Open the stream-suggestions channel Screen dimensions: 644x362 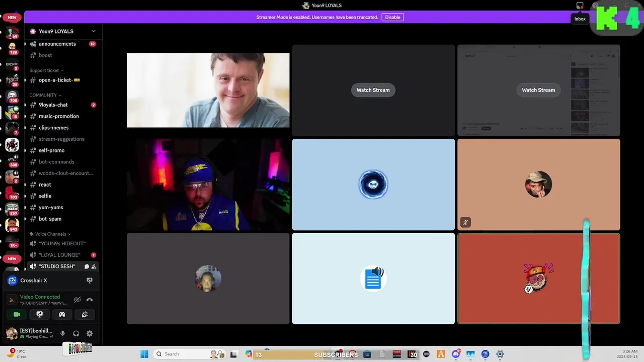pos(62,139)
